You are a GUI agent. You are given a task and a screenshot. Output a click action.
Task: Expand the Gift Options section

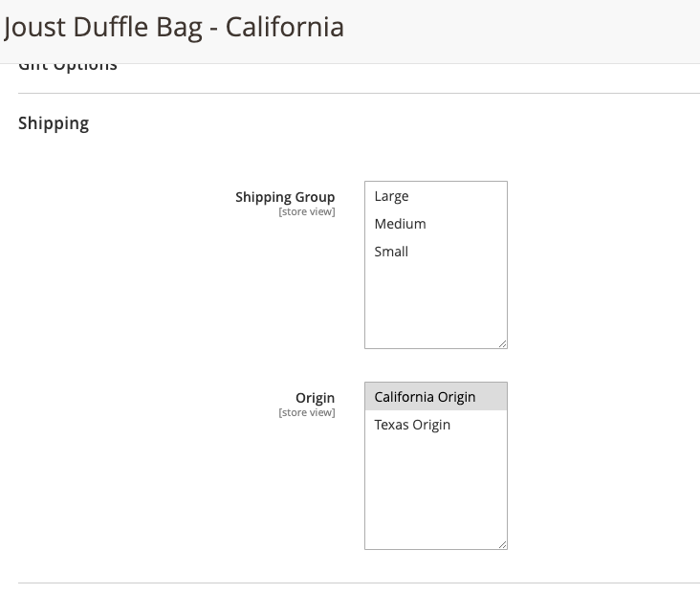pos(68,66)
